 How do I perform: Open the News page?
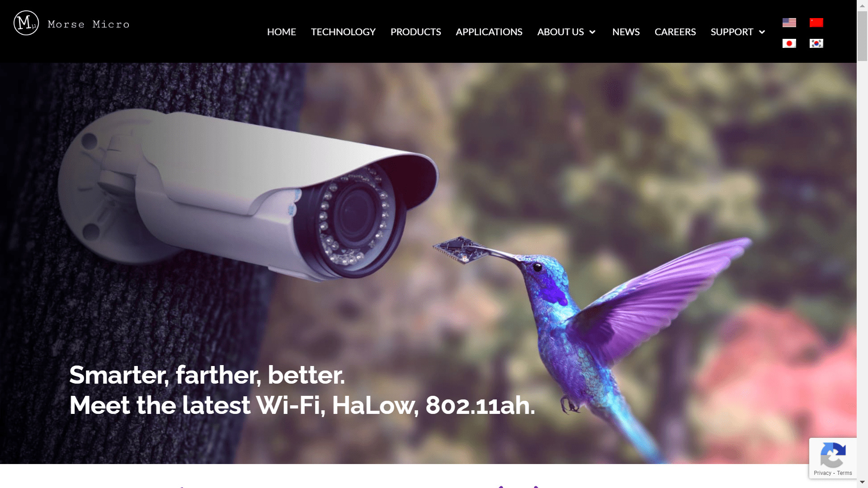pyautogui.click(x=626, y=32)
